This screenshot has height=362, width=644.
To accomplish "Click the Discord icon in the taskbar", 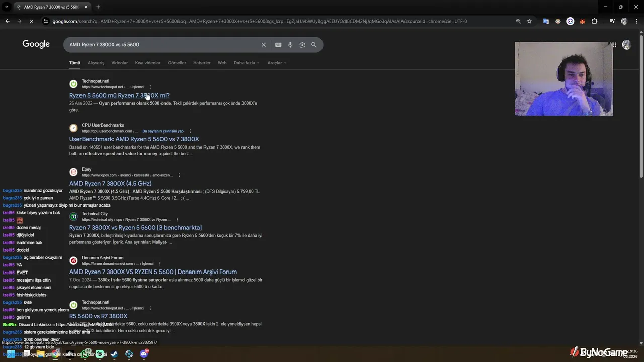I will (x=144, y=354).
